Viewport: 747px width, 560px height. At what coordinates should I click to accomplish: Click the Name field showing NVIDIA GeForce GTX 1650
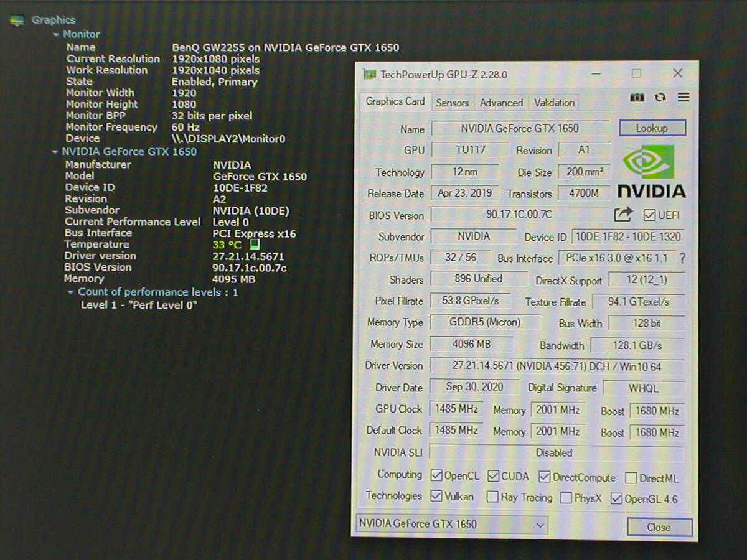tap(520, 128)
